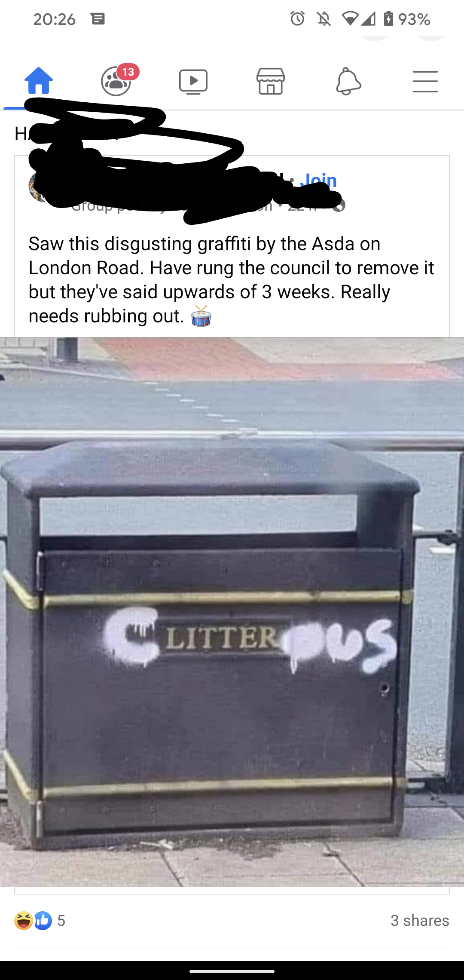This screenshot has height=980, width=464.
Task: Tap the globe privacy icon on post
Action: click(x=339, y=206)
